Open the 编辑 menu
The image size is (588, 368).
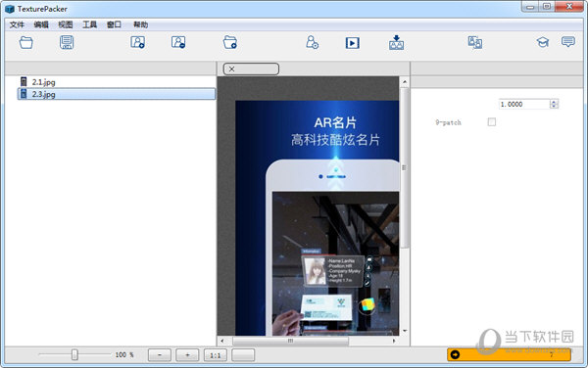pyautogui.click(x=41, y=24)
